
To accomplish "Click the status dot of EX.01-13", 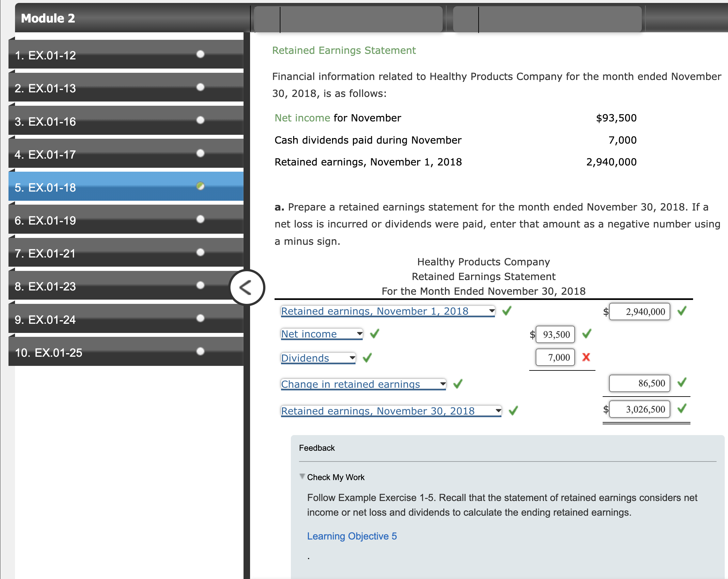I will 200,87.
